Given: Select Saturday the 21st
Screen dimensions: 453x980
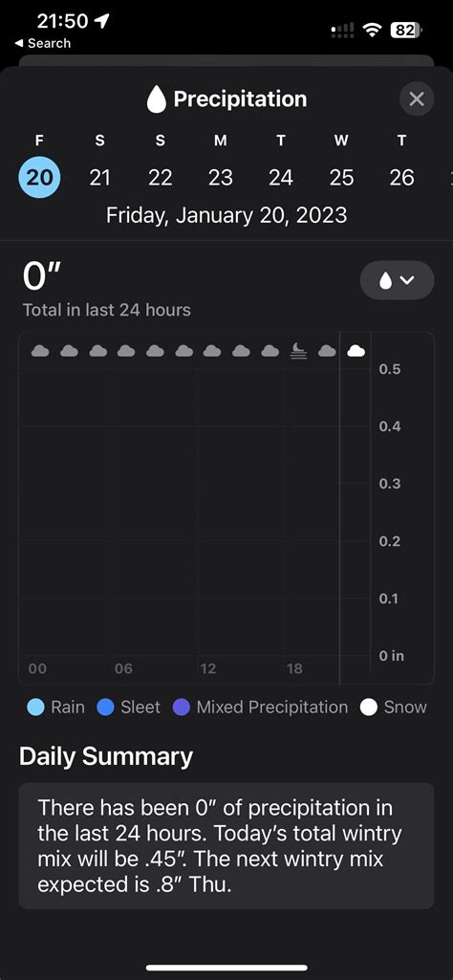Looking at the screenshot, I should pyautogui.click(x=100, y=178).
